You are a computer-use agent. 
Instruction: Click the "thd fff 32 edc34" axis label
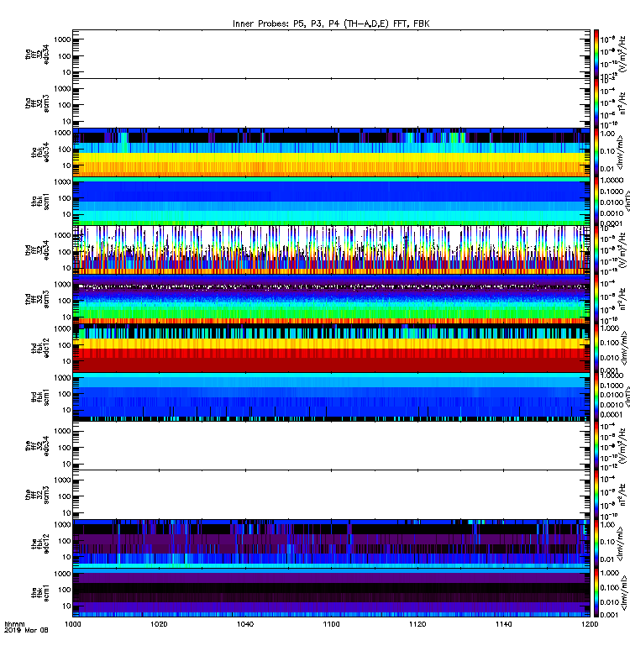37,250
